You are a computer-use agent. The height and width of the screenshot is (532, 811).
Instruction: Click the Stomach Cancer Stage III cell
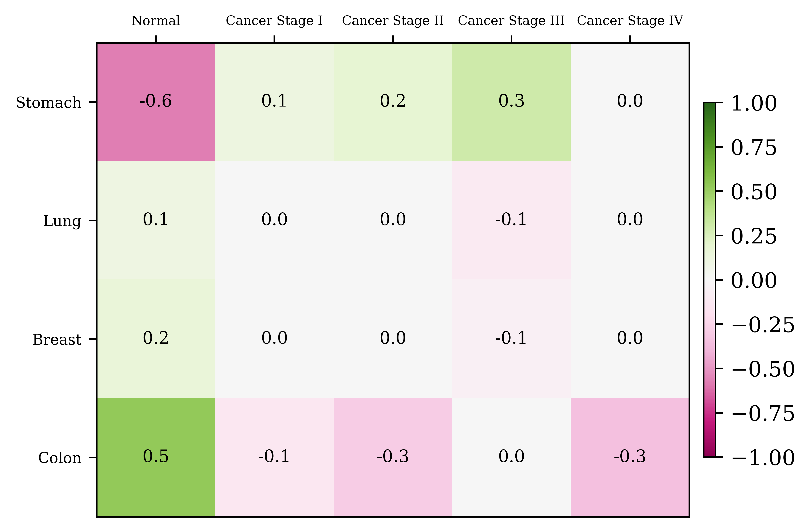click(511, 102)
